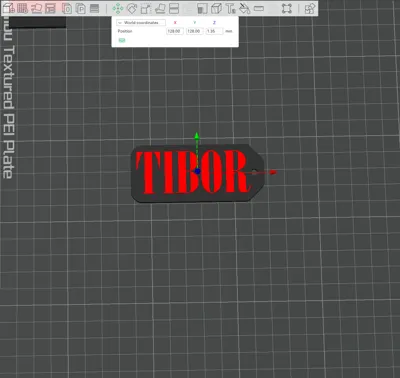The image size is (400, 378).
Task: Click the Split to objects icon
Action: (67, 9)
